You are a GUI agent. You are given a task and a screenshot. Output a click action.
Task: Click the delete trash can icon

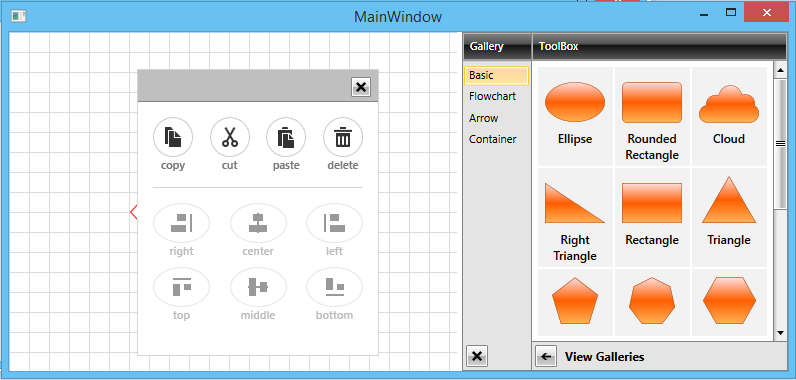343,137
